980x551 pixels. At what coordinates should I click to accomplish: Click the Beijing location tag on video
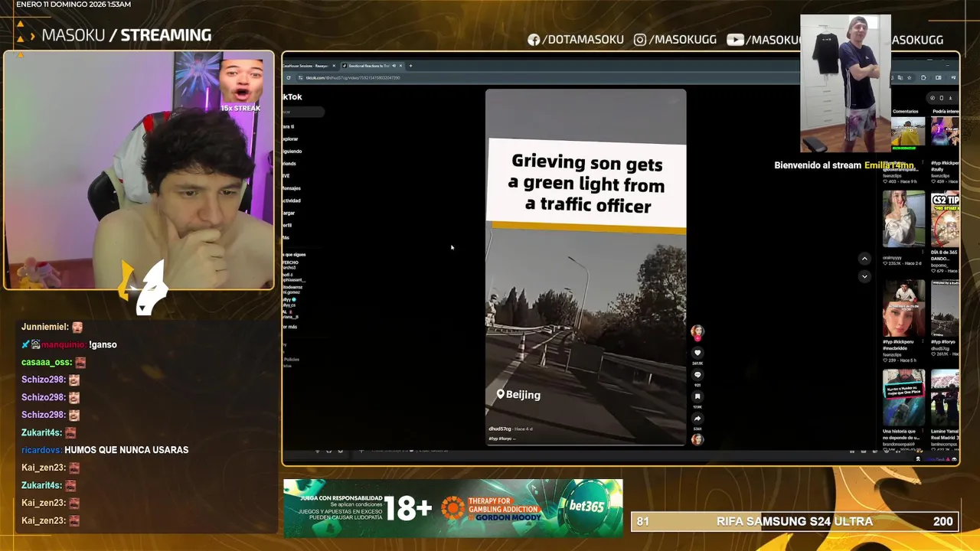[x=518, y=395]
